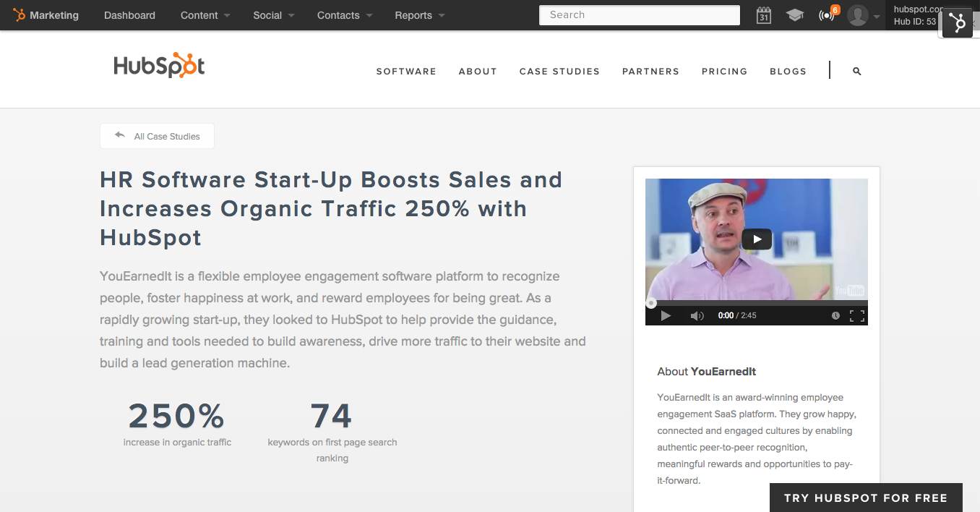Viewport: 980px width, 512px height.
Task: Click the "0:00 / 2:45" video time
Action: point(737,315)
